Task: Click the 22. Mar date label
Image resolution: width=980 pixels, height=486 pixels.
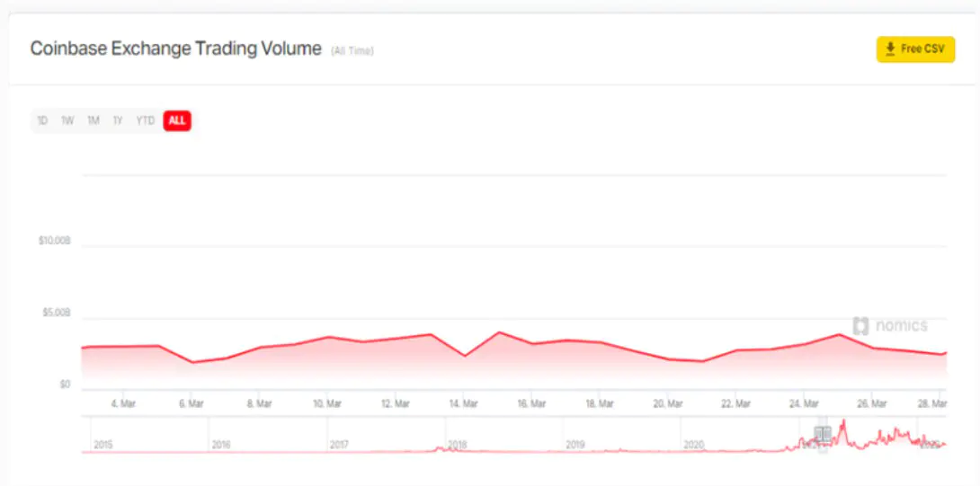Action: point(735,404)
